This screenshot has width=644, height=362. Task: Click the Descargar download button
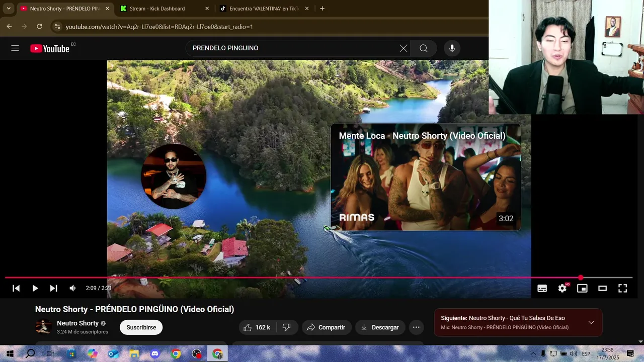[380, 327]
